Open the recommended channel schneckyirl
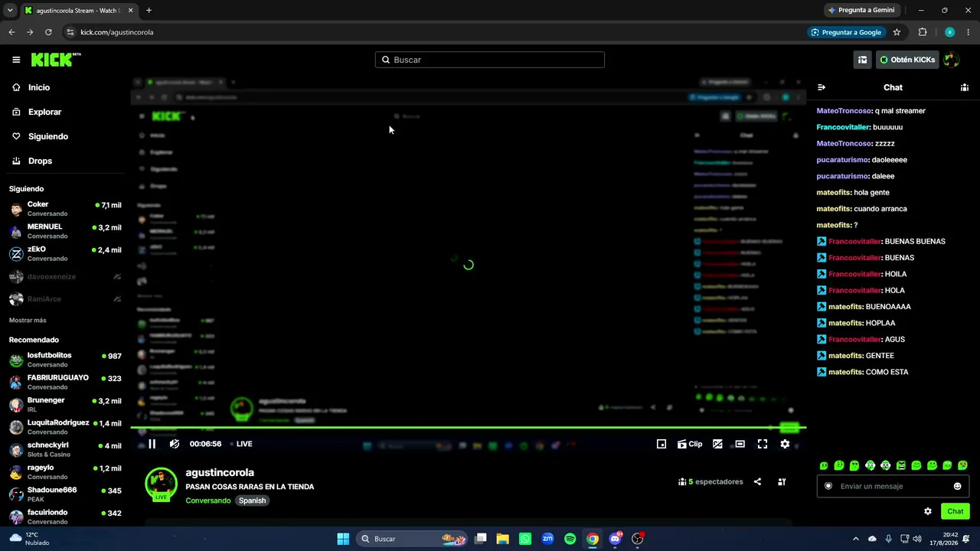Image resolution: width=980 pixels, height=551 pixels. (65, 449)
